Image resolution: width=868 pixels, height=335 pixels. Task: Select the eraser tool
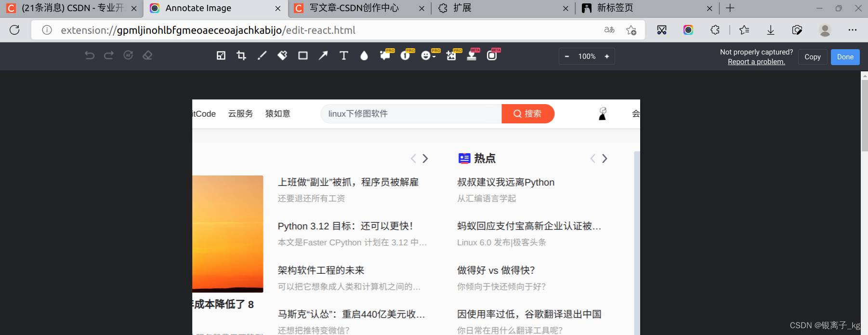coord(147,55)
